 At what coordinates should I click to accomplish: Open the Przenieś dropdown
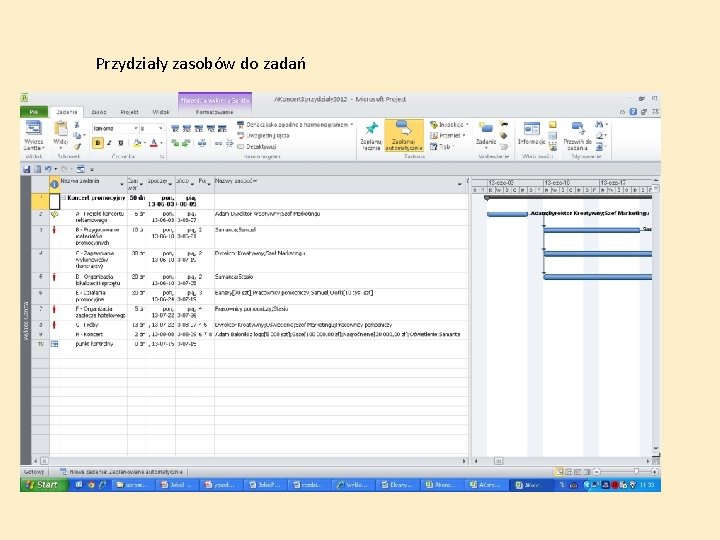point(448,135)
